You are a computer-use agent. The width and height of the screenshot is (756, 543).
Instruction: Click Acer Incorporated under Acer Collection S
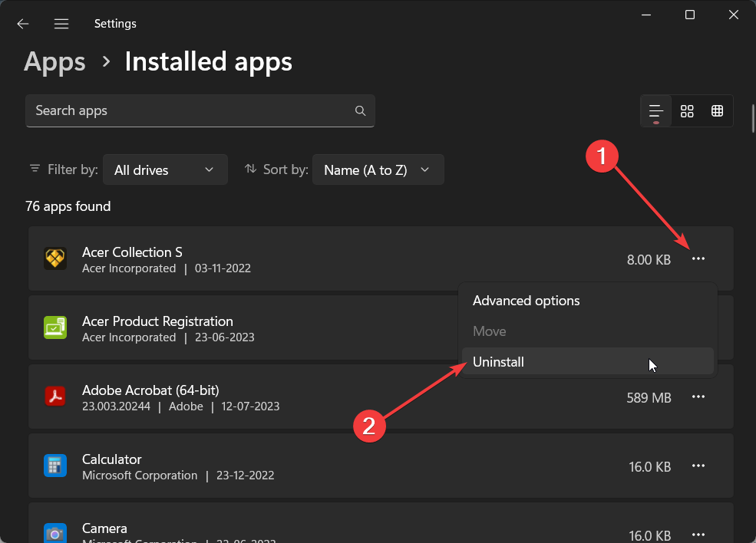click(x=129, y=268)
